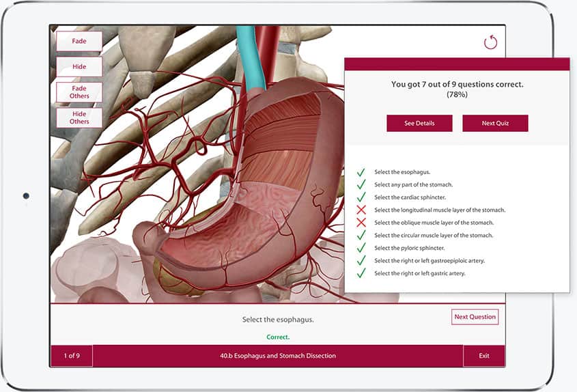577x392 pixels.
Task: Open See Details for quiz results
Action: 419,124
